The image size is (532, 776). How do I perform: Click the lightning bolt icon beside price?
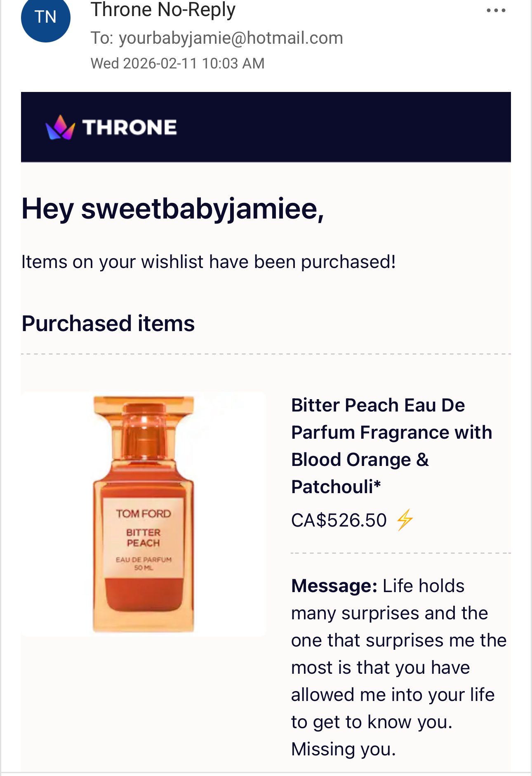[x=405, y=520]
